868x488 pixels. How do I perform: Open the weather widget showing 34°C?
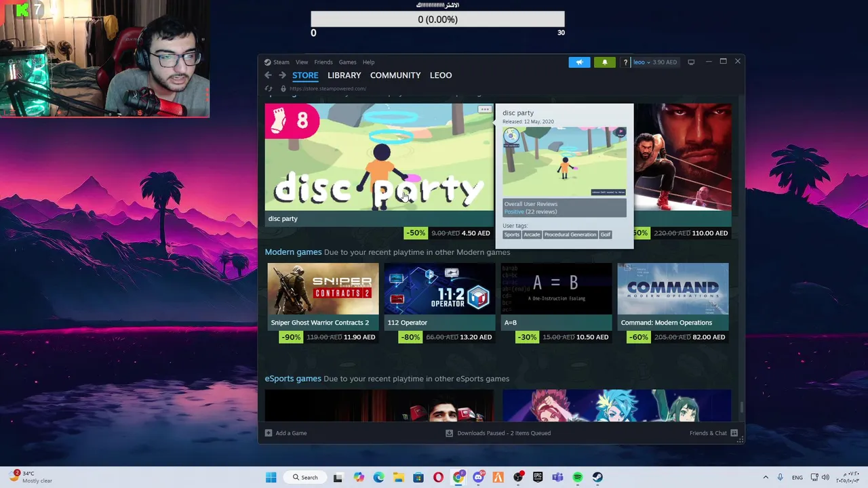pyautogui.click(x=31, y=477)
